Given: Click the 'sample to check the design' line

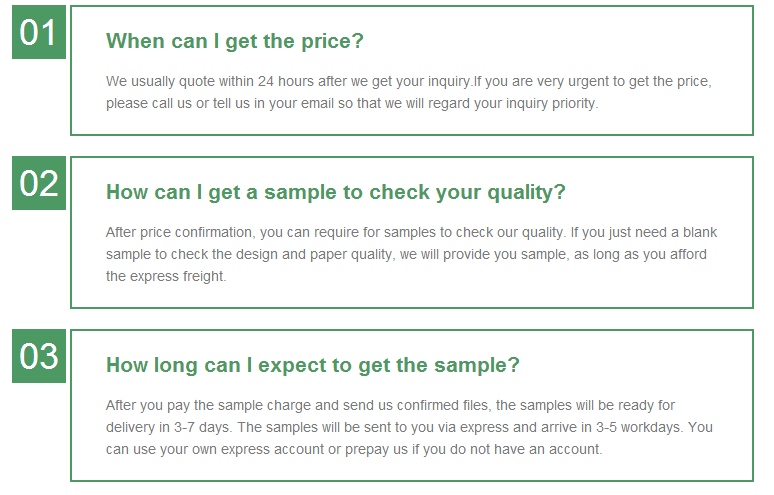Looking at the screenshot, I should tap(406, 255).
